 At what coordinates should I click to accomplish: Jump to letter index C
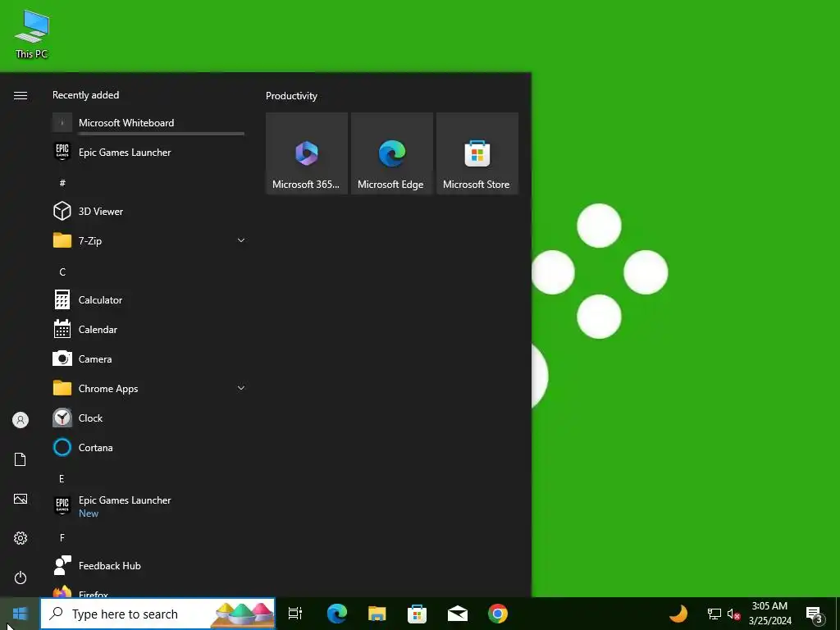62,272
